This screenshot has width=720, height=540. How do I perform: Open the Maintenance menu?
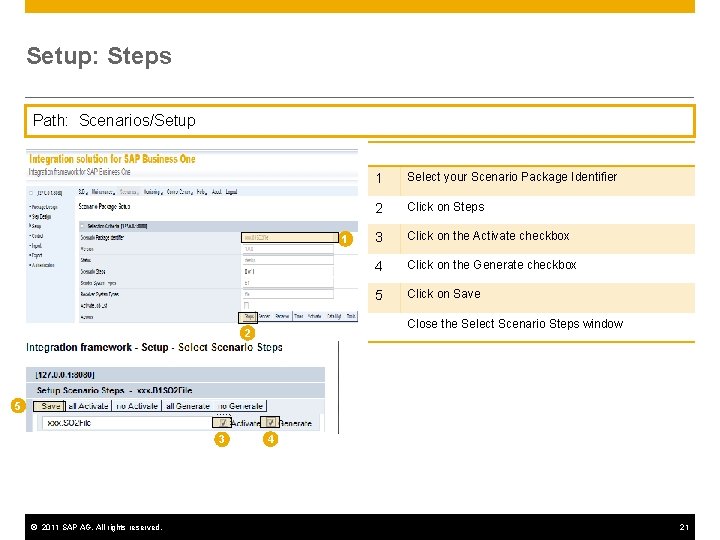[x=103, y=192]
